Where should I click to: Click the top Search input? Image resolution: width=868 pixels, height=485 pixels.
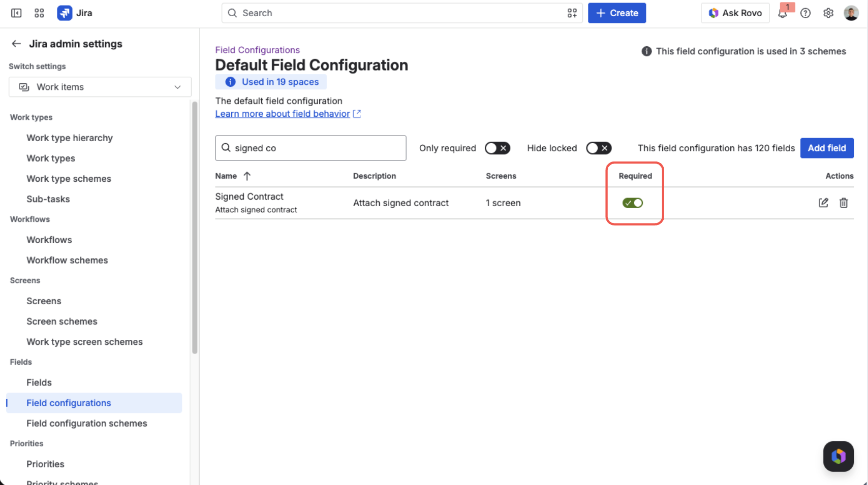tap(401, 13)
